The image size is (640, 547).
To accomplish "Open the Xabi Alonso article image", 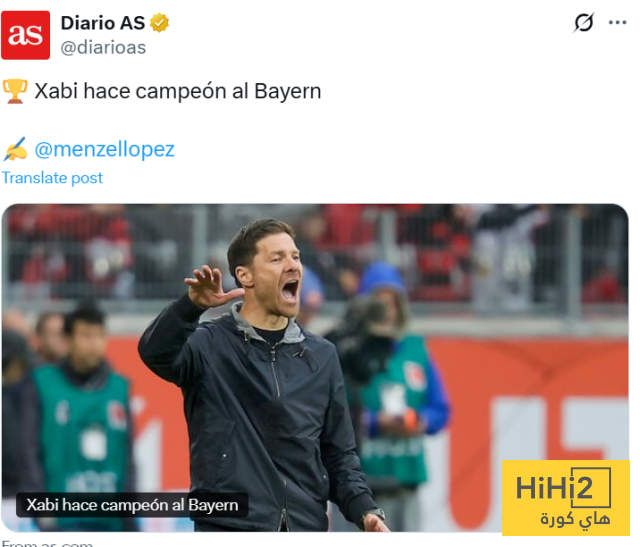I will (315, 367).
